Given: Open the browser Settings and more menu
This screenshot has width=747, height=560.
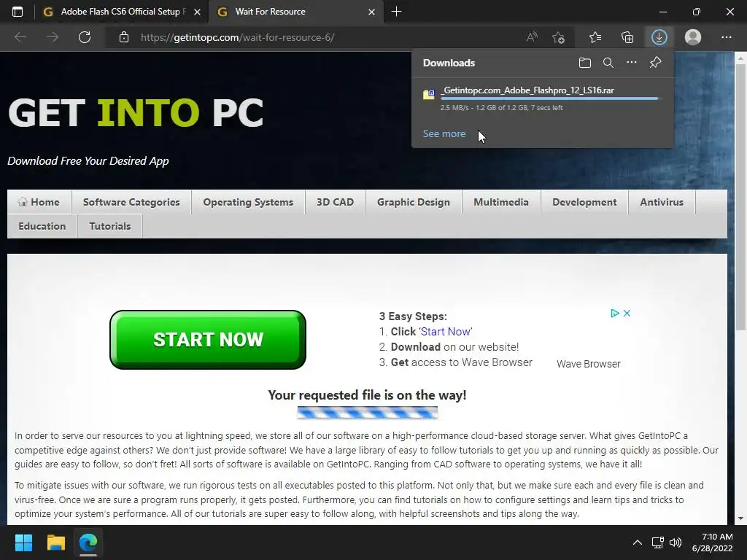Looking at the screenshot, I should (x=727, y=37).
